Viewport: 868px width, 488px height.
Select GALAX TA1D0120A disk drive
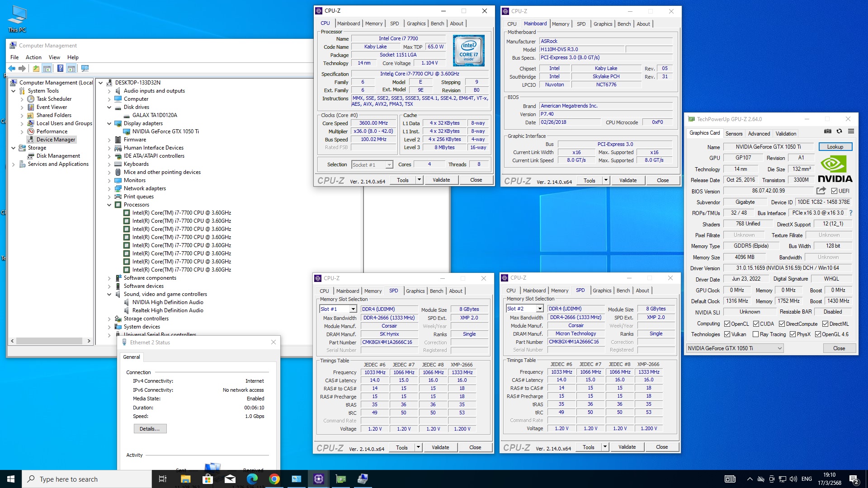point(155,115)
